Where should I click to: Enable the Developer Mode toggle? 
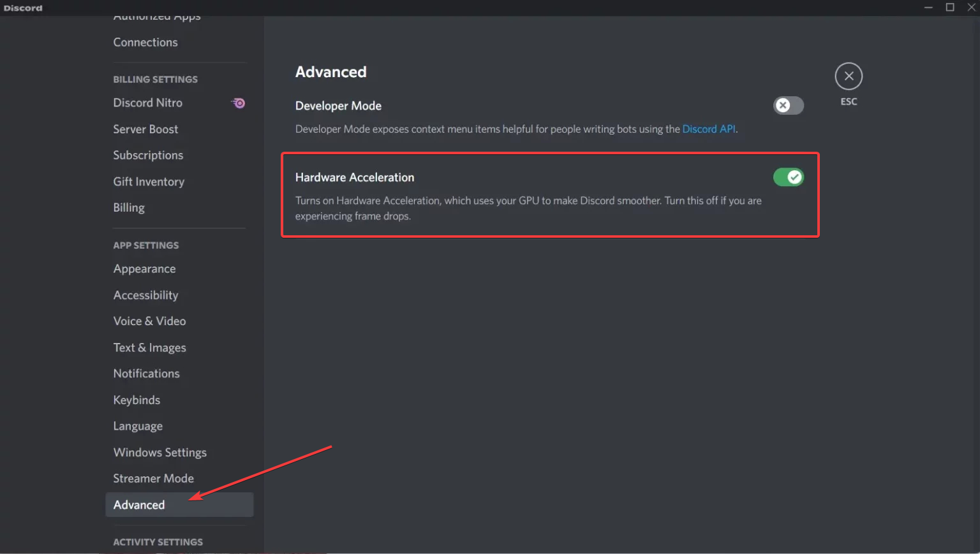coord(789,106)
